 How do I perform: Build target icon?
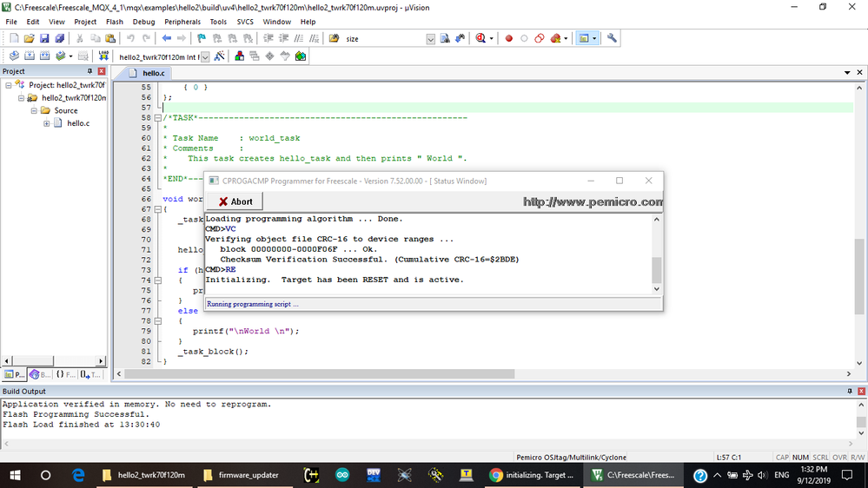[x=30, y=56]
